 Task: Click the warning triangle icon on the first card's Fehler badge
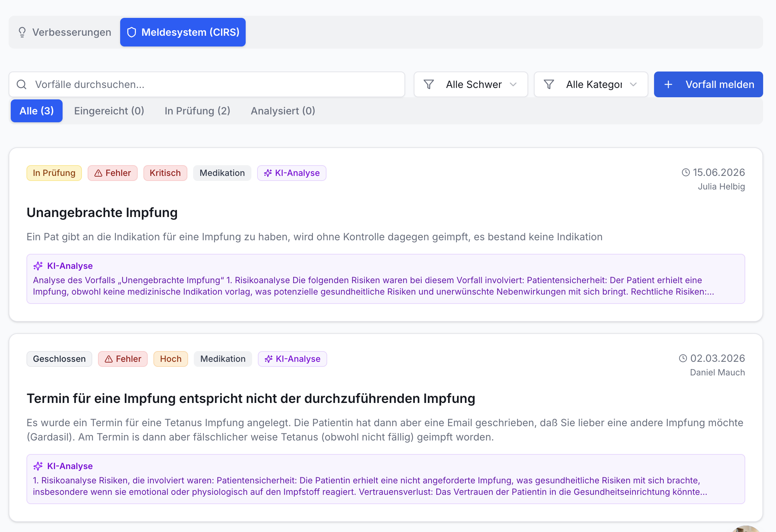98,173
